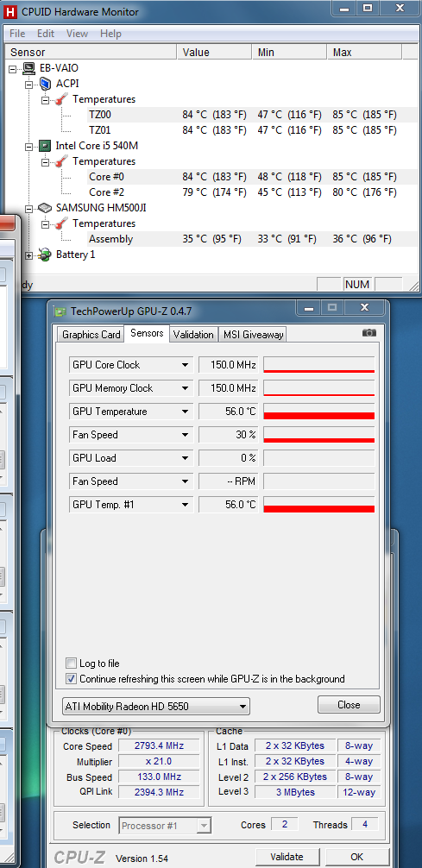Collapse the SAMSUNG HM500JI node
Screen dimensions: 422x868
pyautogui.click(x=29, y=209)
